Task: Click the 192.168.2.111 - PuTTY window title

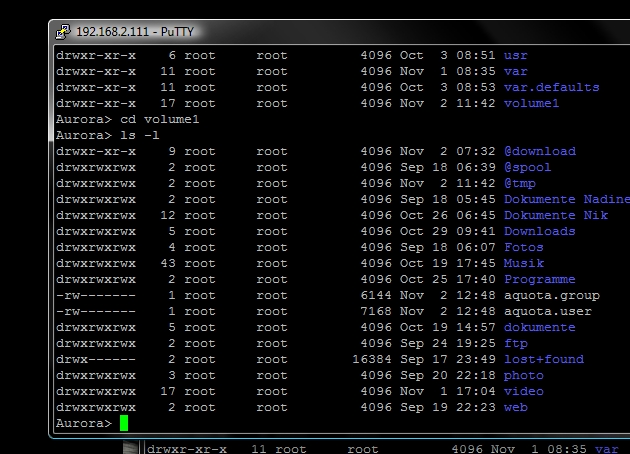Action: pyautogui.click(x=135, y=32)
